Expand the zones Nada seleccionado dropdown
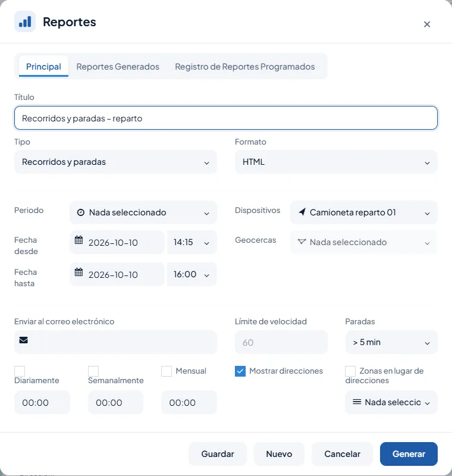 (391, 402)
